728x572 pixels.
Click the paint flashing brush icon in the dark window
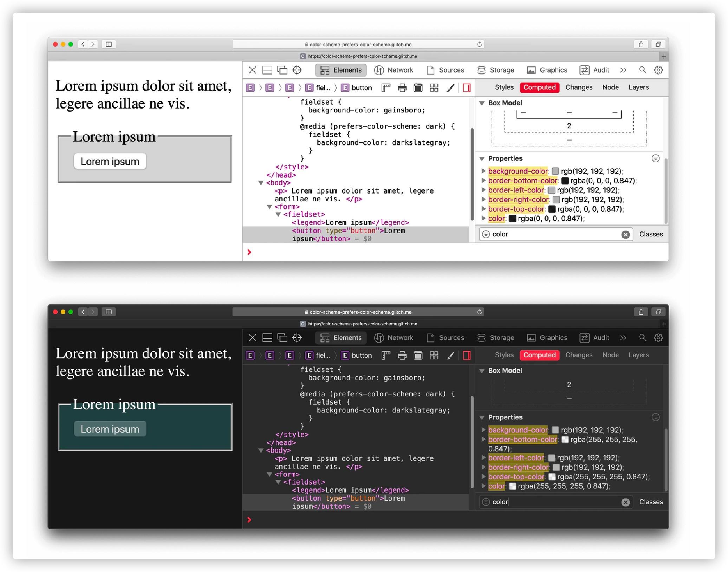click(x=450, y=356)
